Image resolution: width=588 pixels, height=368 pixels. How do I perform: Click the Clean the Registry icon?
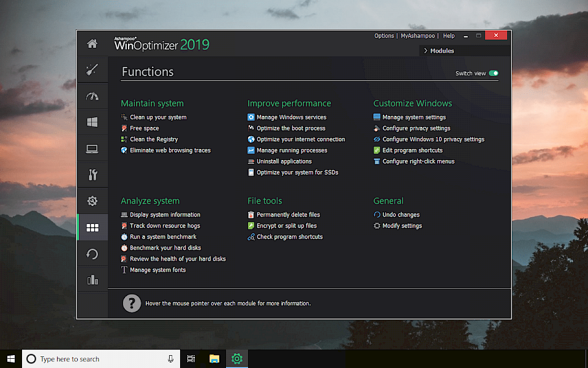[124, 139]
